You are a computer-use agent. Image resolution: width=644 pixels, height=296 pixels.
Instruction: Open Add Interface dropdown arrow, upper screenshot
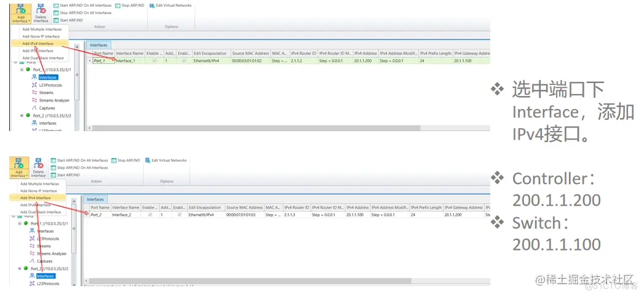pyautogui.click(x=30, y=21)
